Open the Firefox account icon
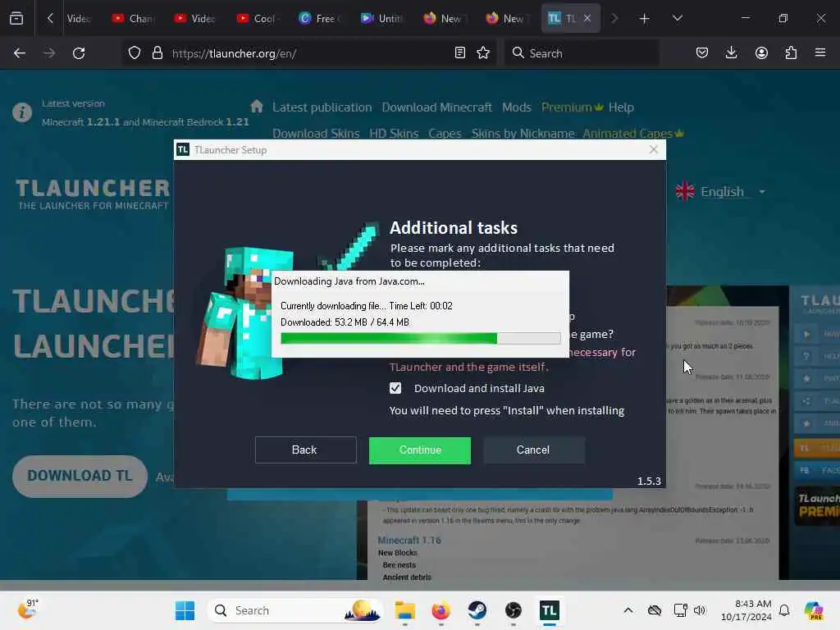The height and width of the screenshot is (630, 840). coord(761,52)
